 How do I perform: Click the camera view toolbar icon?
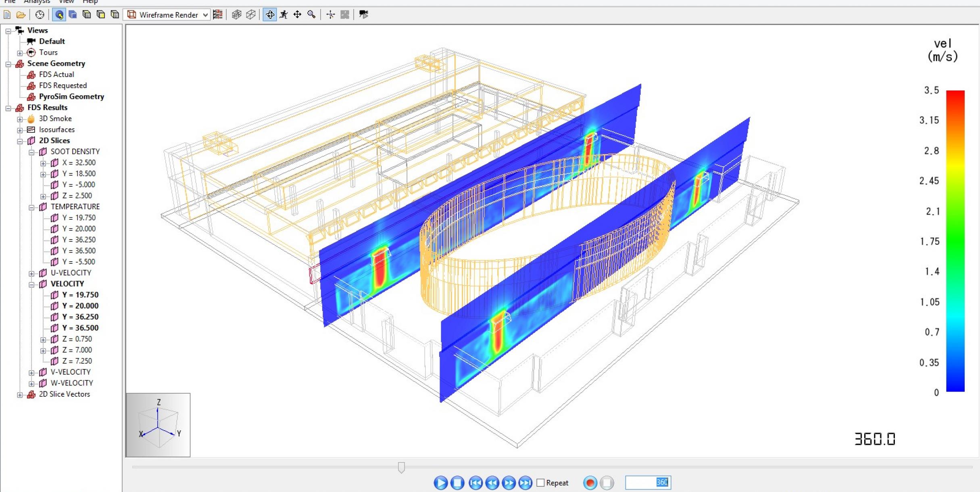click(x=363, y=15)
